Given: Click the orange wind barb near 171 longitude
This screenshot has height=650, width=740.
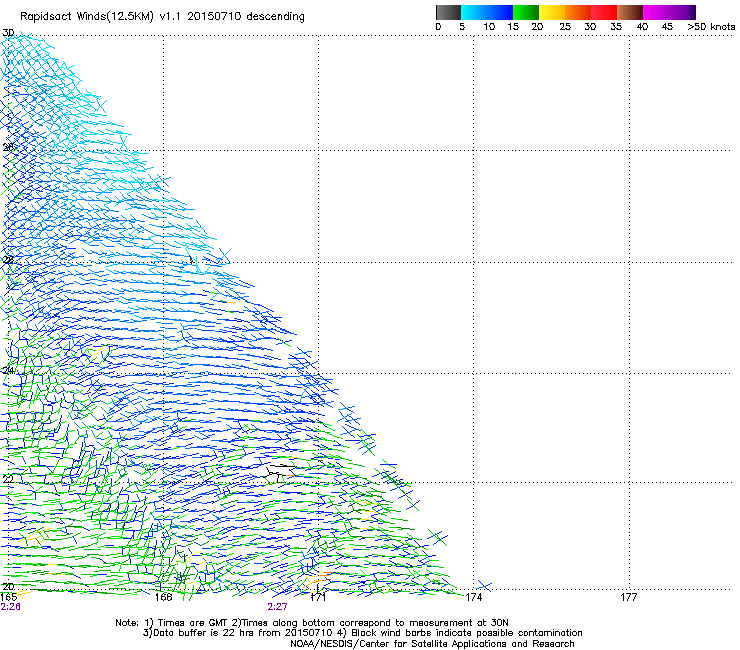Looking at the screenshot, I should (x=319, y=577).
